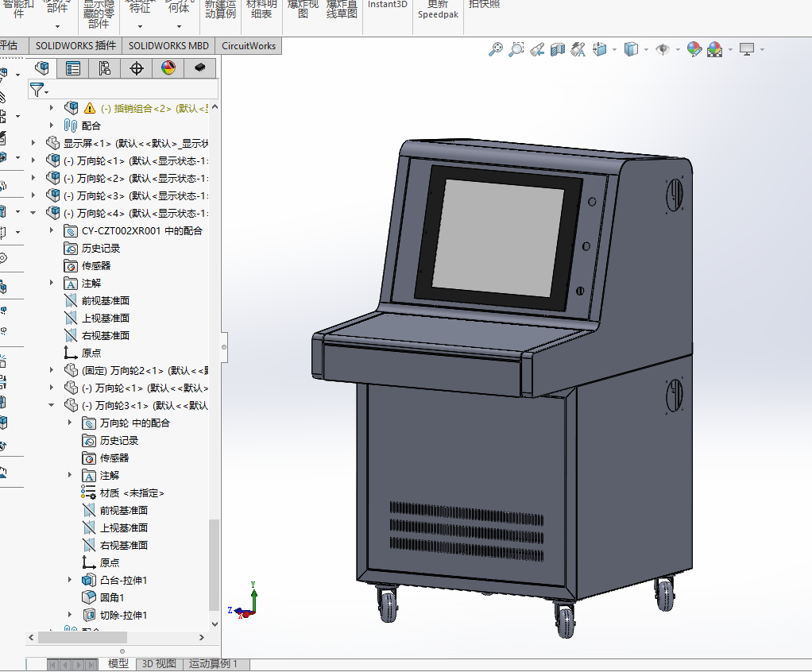This screenshot has width=812, height=672.
Task: Open the Apply Scene dropdown arrow
Action: coord(730,50)
